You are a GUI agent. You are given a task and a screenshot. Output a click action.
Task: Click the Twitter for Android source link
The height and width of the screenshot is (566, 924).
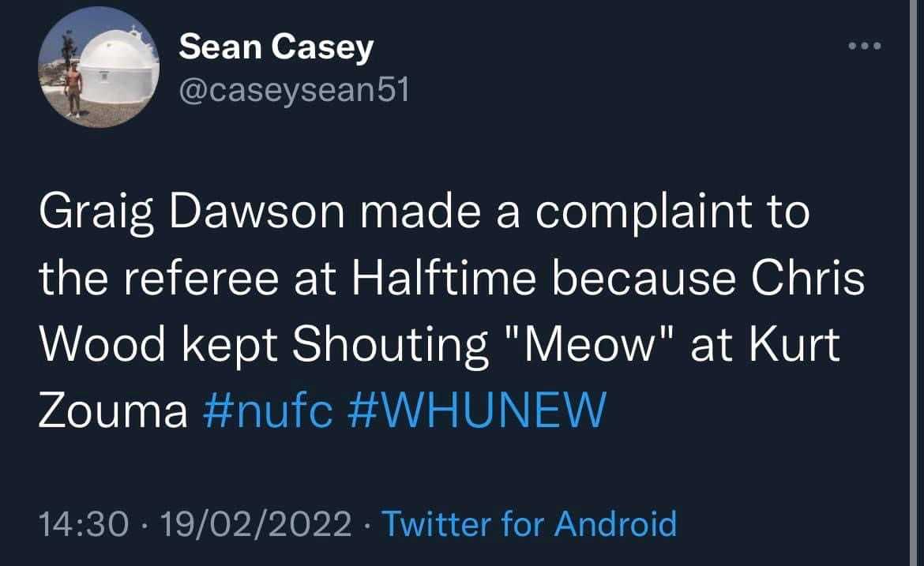coord(529,523)
